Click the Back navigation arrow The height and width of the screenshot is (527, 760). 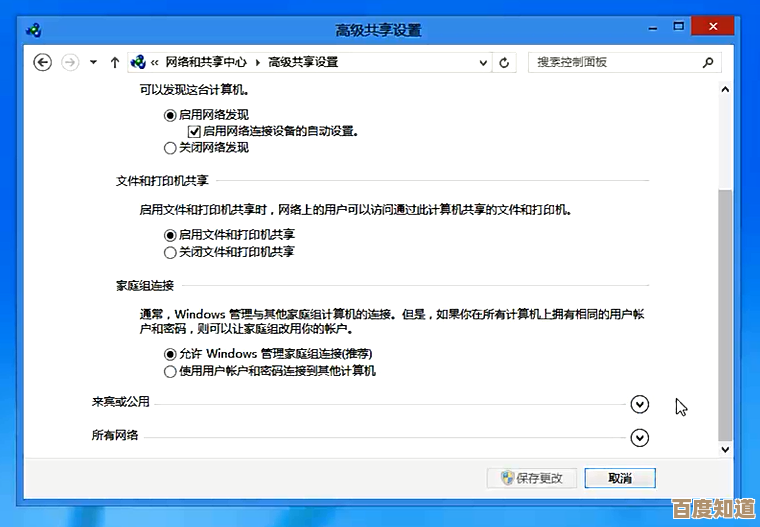click(x=42, y=62)
